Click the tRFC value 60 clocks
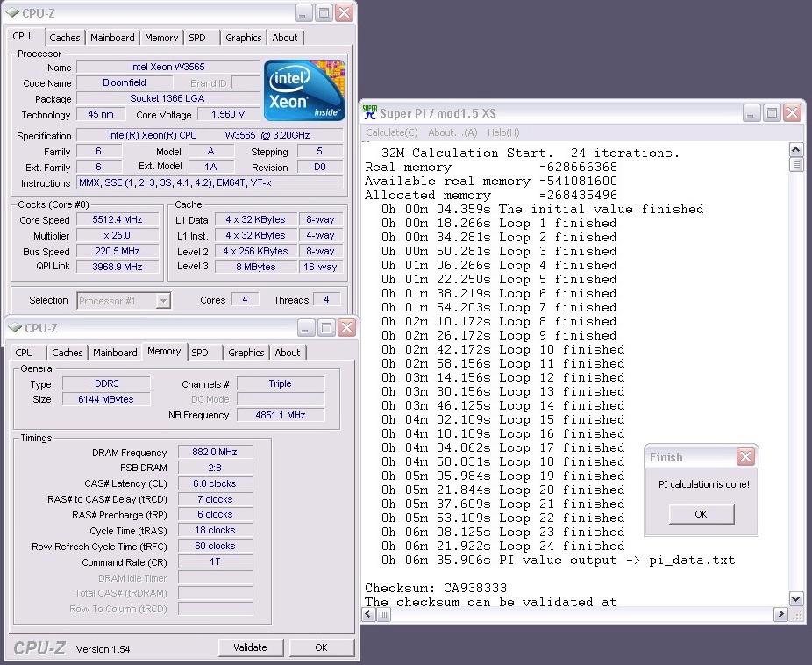 point(215,546)
